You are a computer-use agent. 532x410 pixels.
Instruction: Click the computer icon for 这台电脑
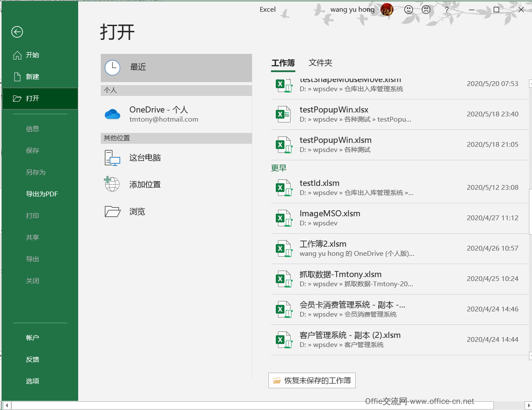112,158
